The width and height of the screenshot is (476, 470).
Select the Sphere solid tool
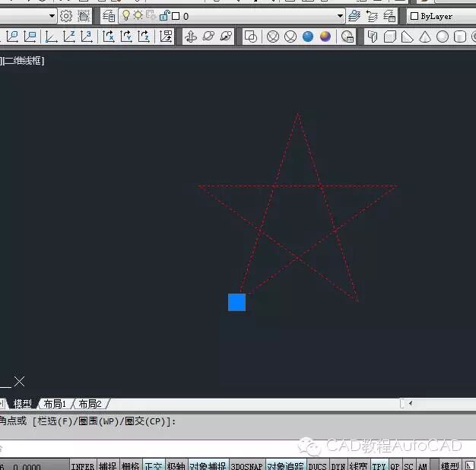click(x=443, y=37)
